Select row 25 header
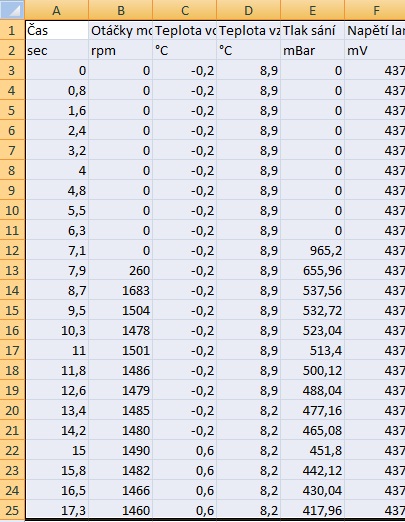Screen dimensions: 405x522 coord(12,510)
